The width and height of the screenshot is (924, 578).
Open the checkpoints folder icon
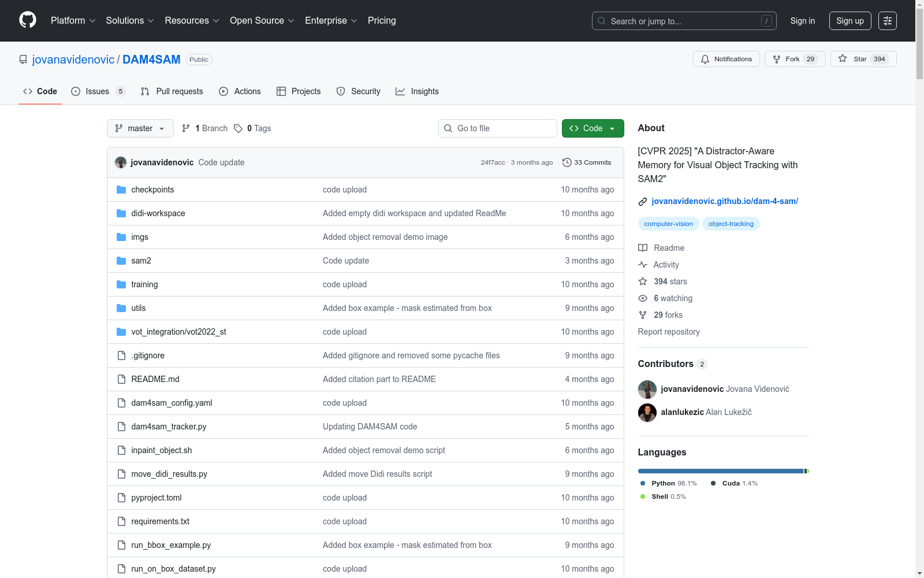pyautogui.click(x=121, y=190)
